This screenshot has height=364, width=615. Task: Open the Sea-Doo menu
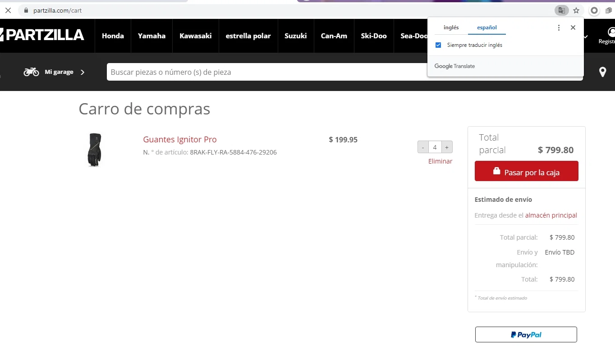[413, 36]
